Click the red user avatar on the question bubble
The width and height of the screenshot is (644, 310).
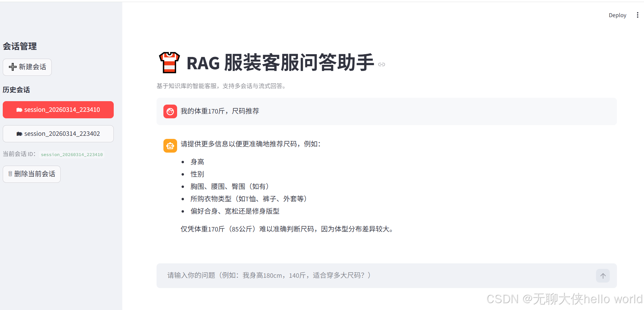tap(170, 111)
